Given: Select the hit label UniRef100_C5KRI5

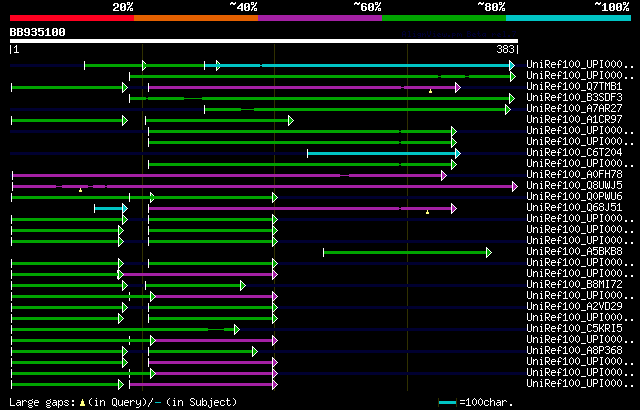Looking at the screenshot, I should [x=574, y=329].
